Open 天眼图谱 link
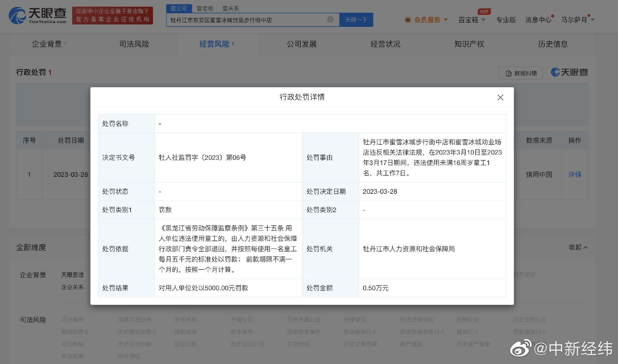The height and width of the screenshot is (364, 618). click(x=72, y=275)
